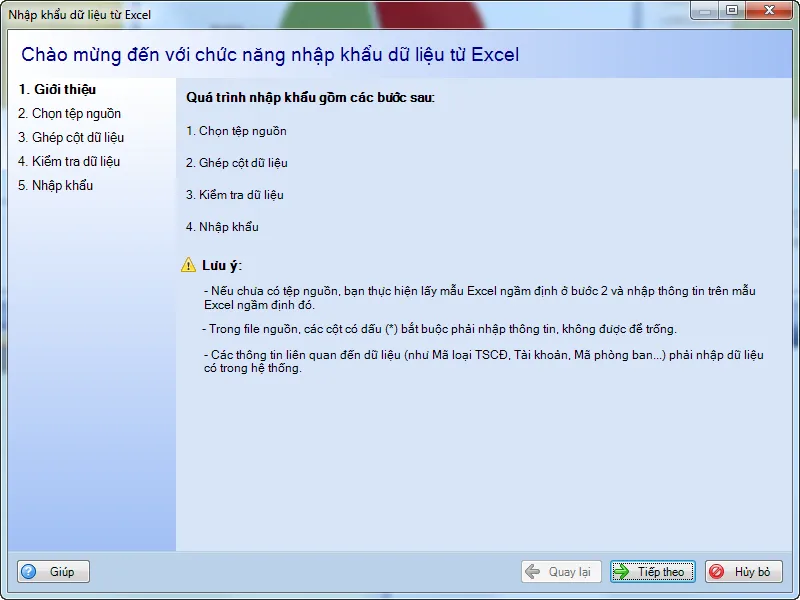
Task: Open help using the Giúp button
Action: point(52,571)
